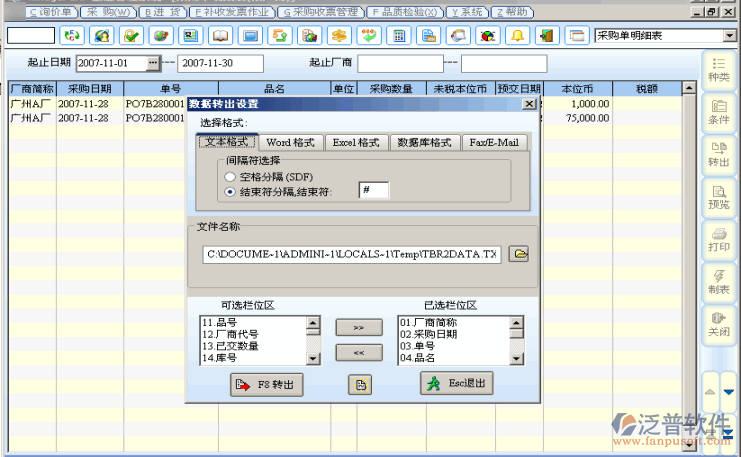Screen dimensions: 741x457
Task: Click the 转出 export sidebar icon
Action: [x=718, y=153]
